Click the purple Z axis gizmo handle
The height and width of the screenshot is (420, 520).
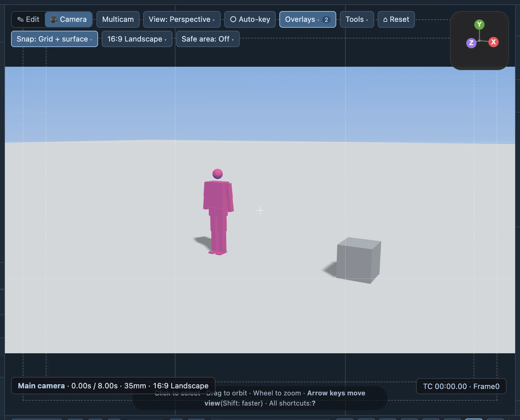pos(471,43)
